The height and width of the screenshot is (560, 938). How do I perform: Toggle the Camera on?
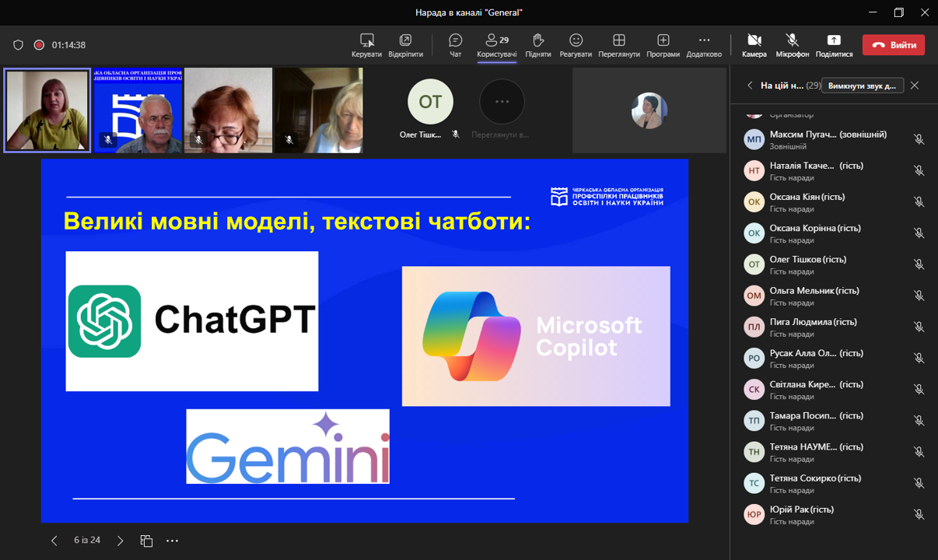[754, 45]
